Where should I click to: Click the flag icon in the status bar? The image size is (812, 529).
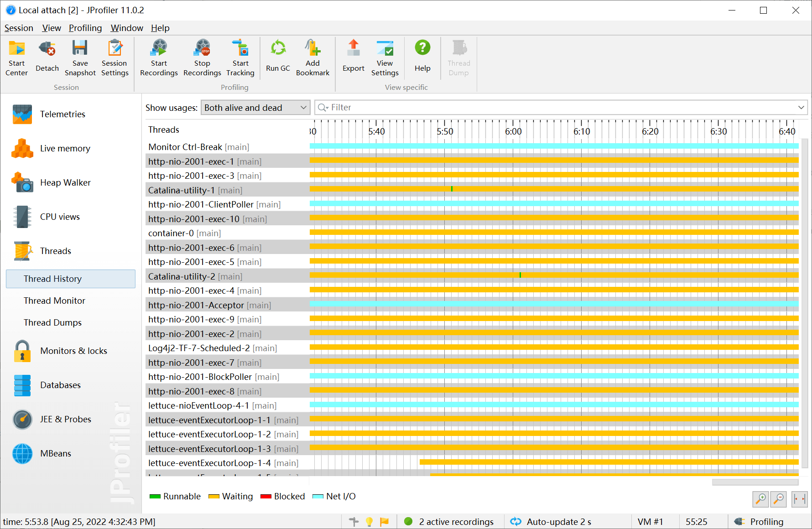(x=385, y=522)
